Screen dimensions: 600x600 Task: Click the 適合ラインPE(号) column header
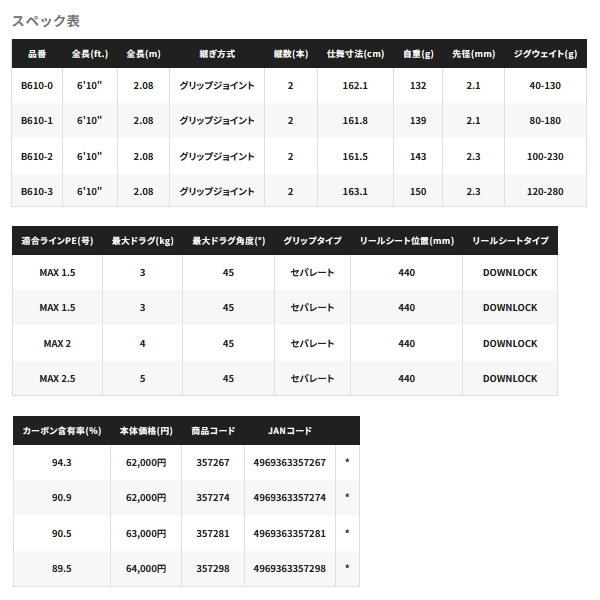click(57, 241)
